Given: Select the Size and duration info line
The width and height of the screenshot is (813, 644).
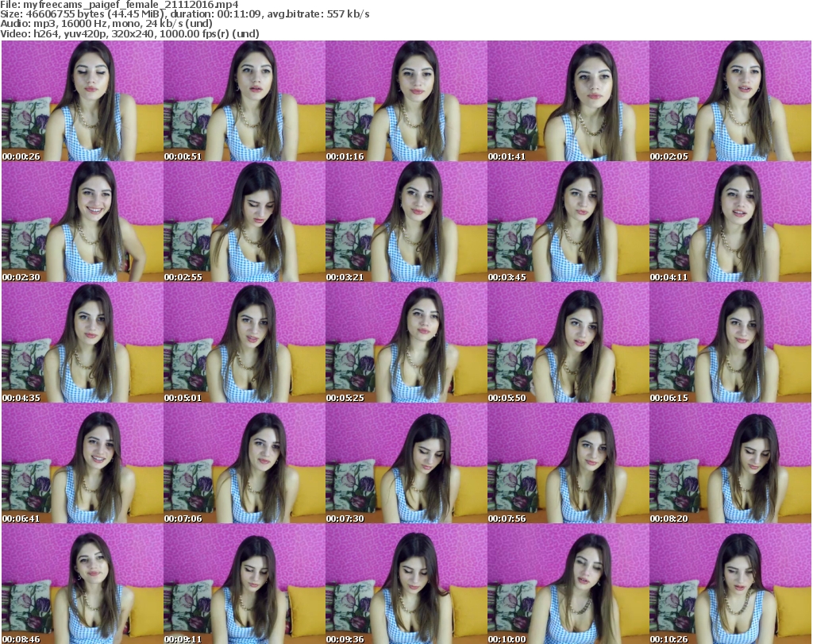Looking at the screenshot, I should [184, 14].
